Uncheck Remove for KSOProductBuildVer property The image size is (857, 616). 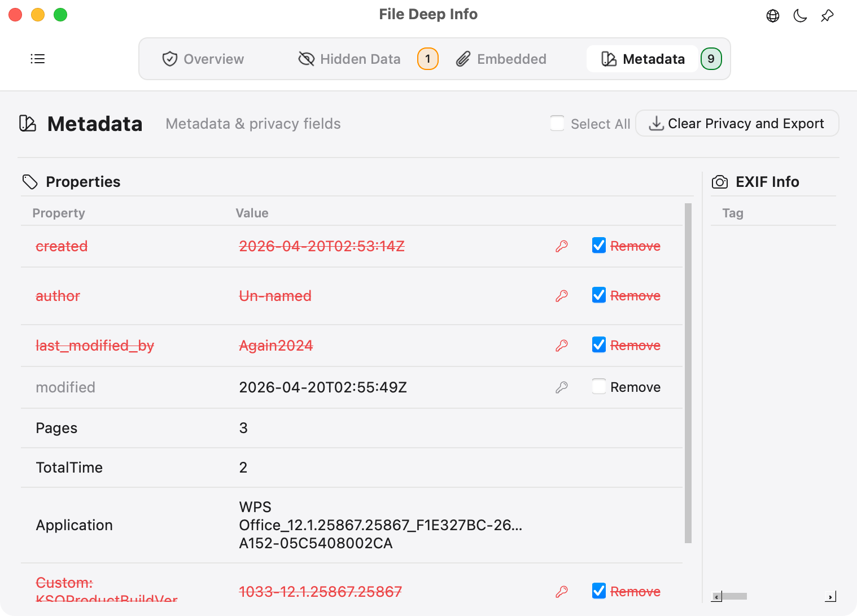pos(599,591)
